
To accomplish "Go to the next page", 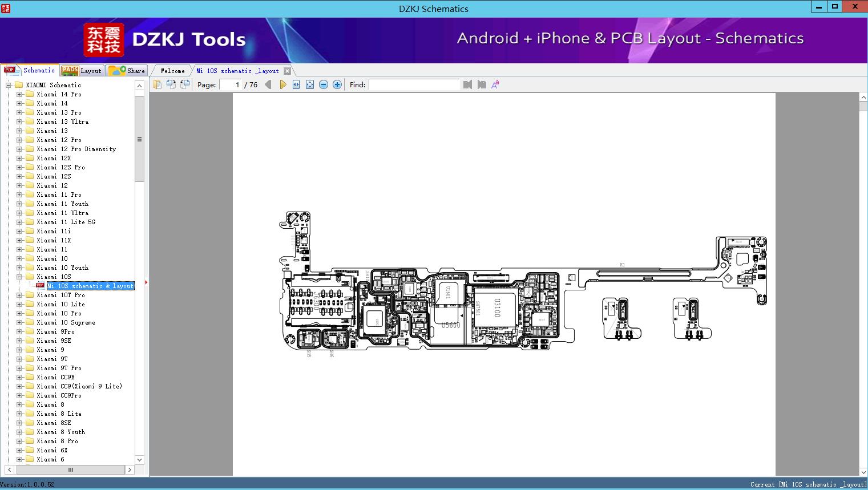I will pos(282,84).
